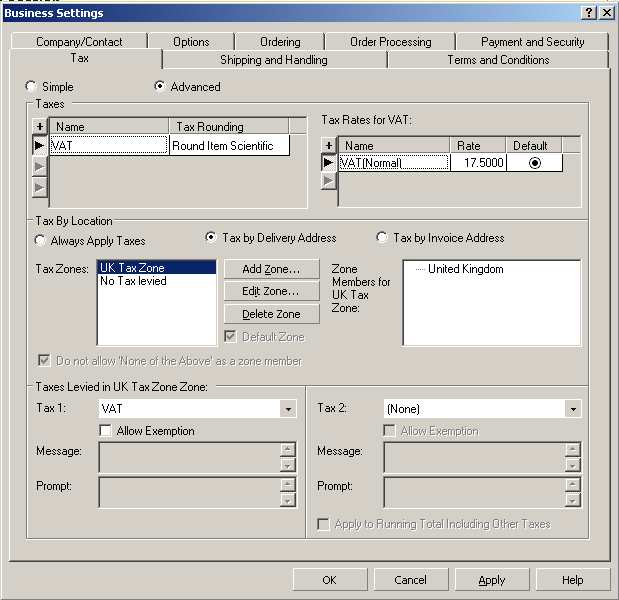Enable Allow Exemption checkbox for Tax 1

click(x=106, y=431)
